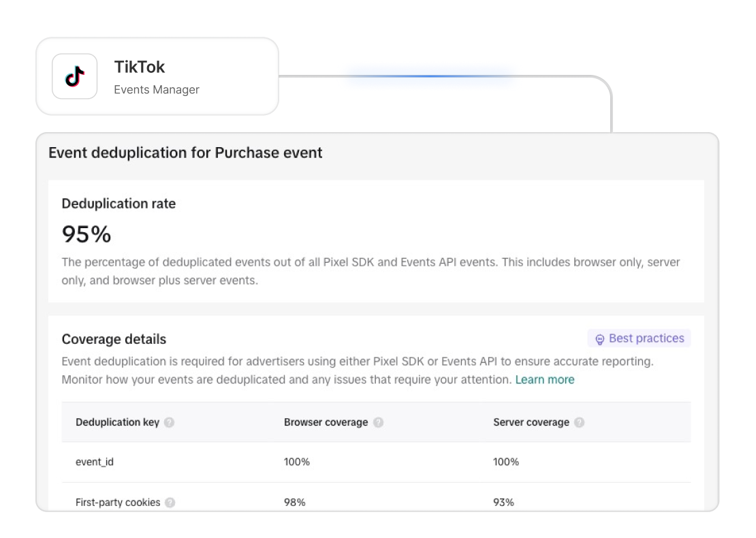756x538 pixels.
Task: Click the 95% deduplication rate value
Action: click(x=86, y=234)
